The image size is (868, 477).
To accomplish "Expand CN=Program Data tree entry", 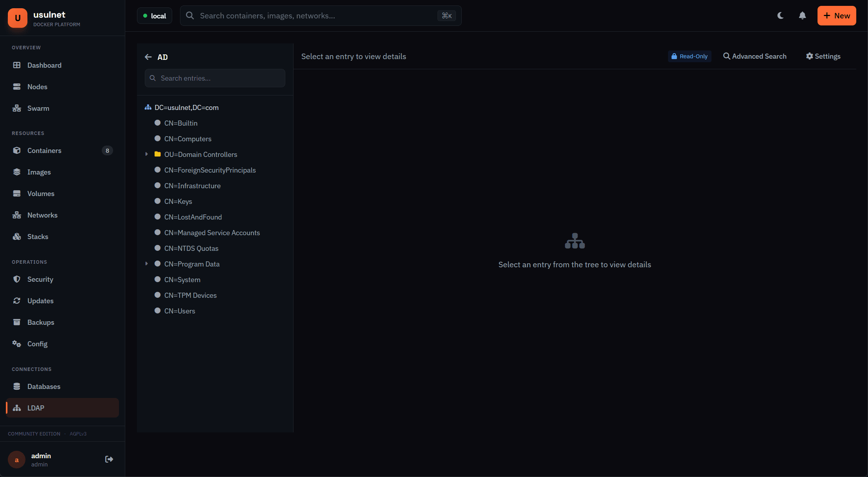I will click(147, 263).
